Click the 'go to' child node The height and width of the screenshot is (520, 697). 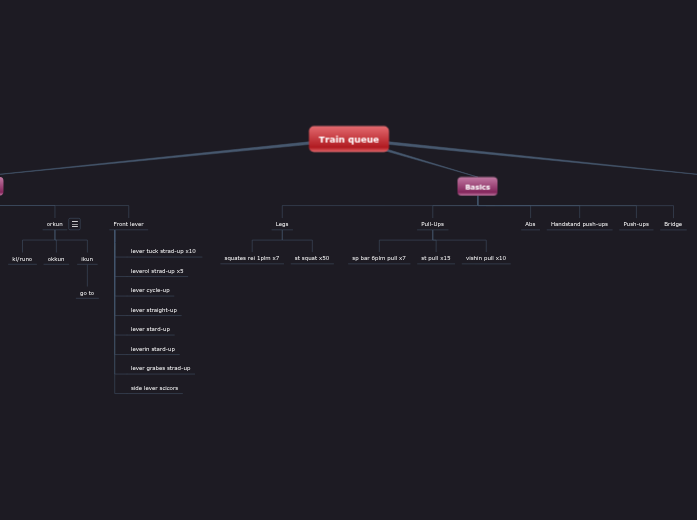[x=87, y=293]
